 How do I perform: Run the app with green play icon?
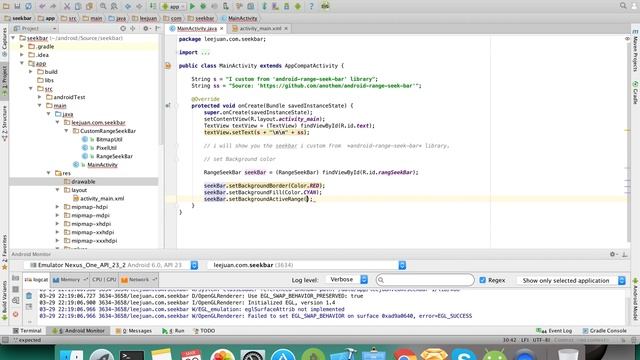tap(192, 6)
